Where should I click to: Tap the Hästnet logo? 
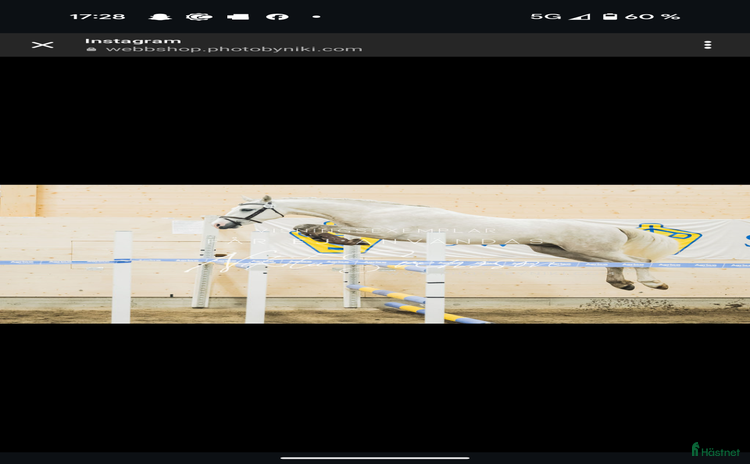point(716,450)
